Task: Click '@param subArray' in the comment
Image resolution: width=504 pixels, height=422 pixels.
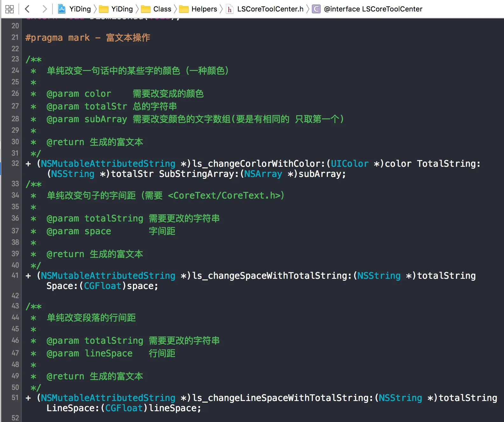Action: [x=87, y=119]
